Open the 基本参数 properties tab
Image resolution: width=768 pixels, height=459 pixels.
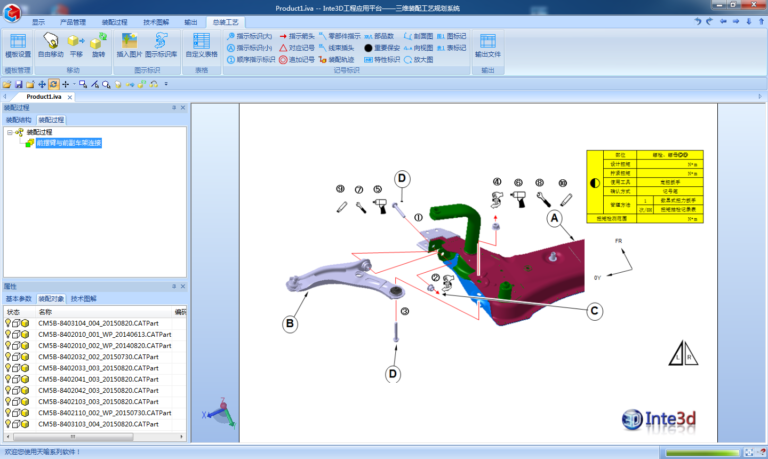point(19,299)
